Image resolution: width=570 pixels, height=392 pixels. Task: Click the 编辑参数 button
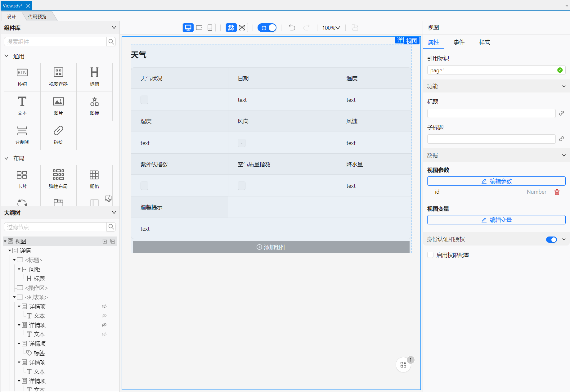click(x=496, y=181)
